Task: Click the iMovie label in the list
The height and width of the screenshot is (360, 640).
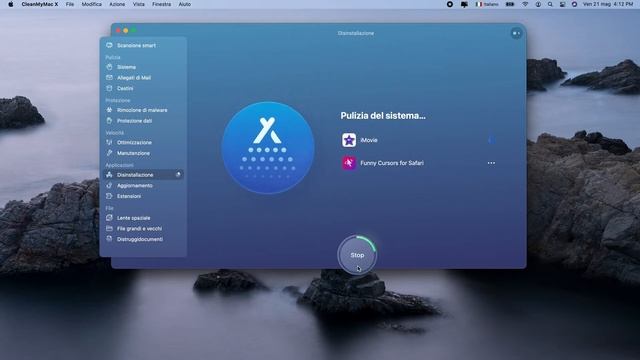Action: click(369, 140)
